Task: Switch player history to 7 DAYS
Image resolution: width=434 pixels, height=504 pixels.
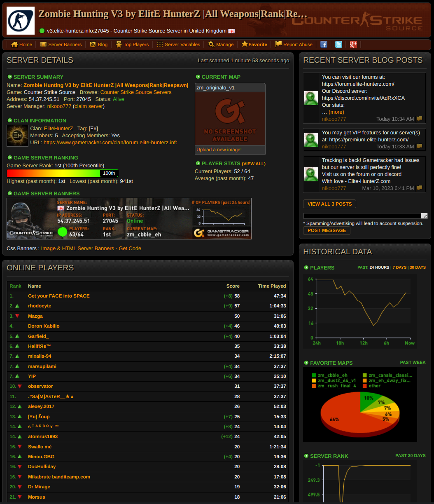Action: (399, 267)
